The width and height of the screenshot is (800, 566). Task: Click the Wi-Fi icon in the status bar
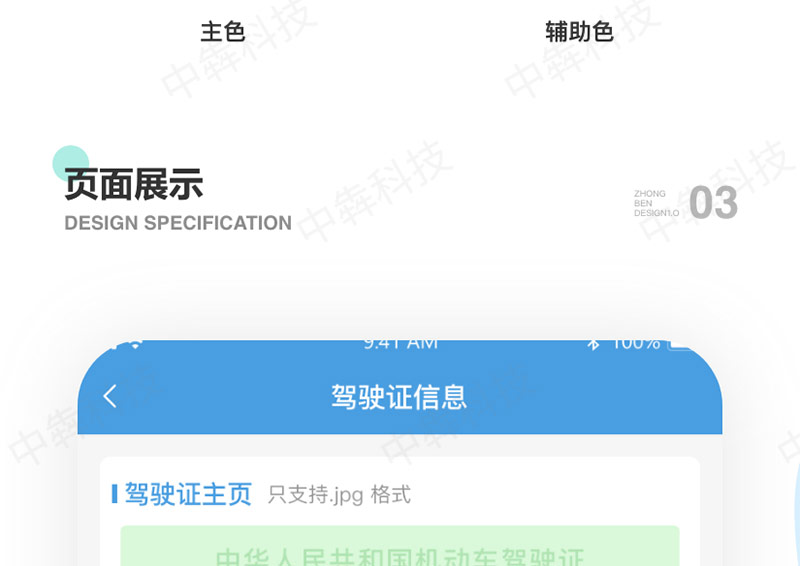click(x=135, y=344)
